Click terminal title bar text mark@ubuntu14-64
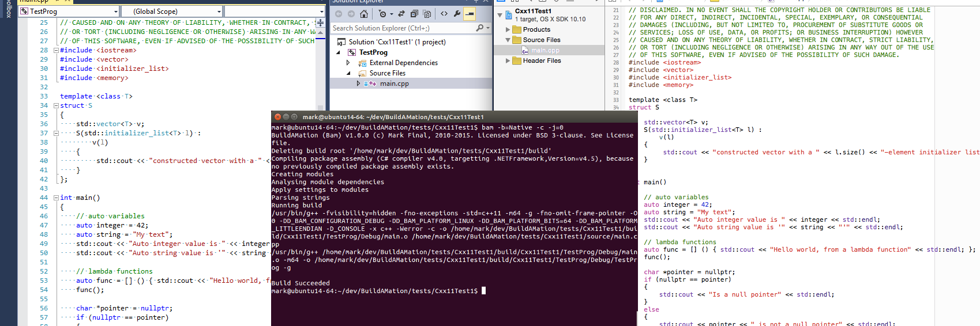 pyautogui.click(x=393, y=117)
